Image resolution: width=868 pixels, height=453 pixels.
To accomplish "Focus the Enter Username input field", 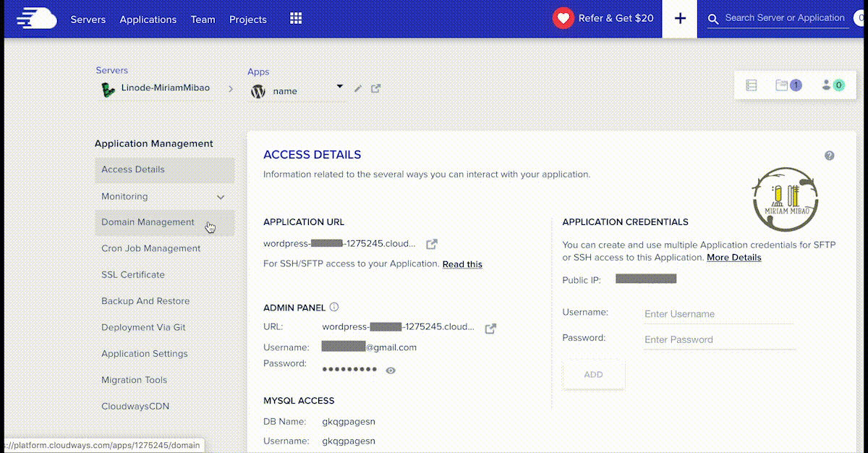I will 720,314.
